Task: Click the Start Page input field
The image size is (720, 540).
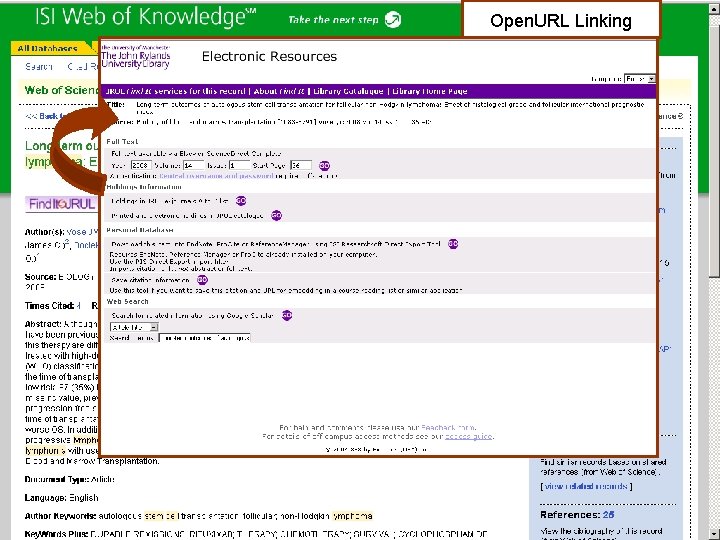Action: [301, 165]
